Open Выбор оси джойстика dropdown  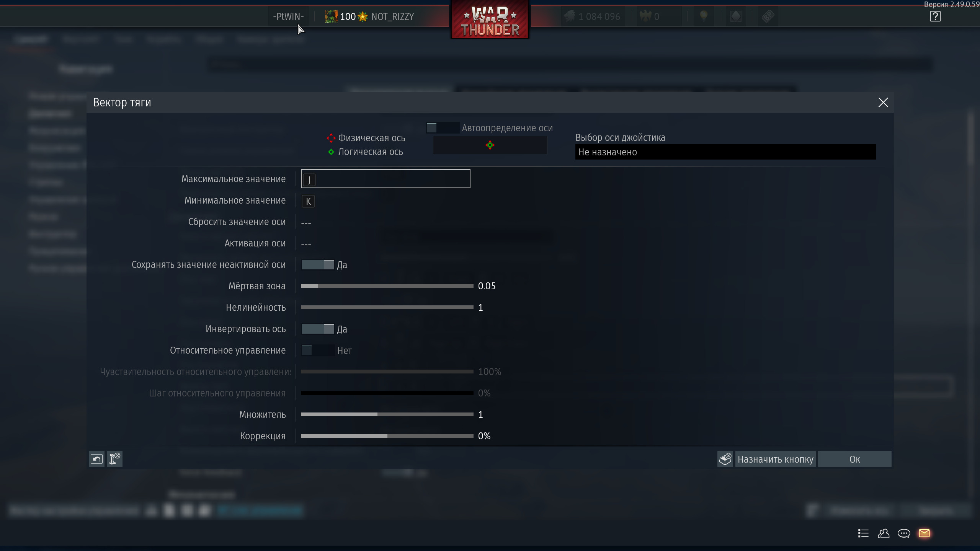725,152
